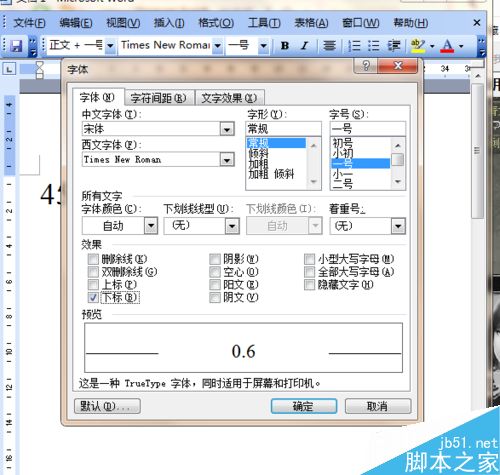Check the 上标 superscript checkbox
500x475 pixels.
coord(93,285)
